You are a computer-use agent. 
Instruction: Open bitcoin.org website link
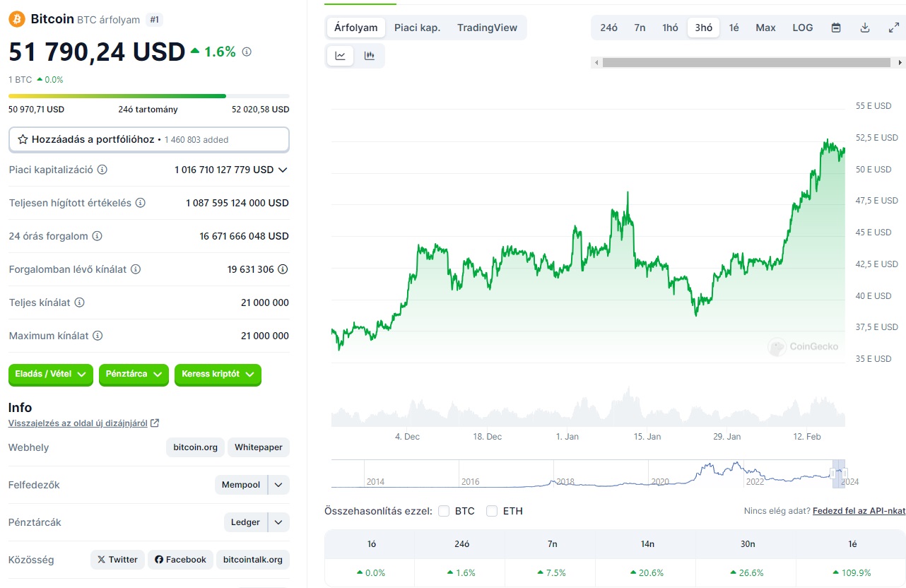point(195,447)
